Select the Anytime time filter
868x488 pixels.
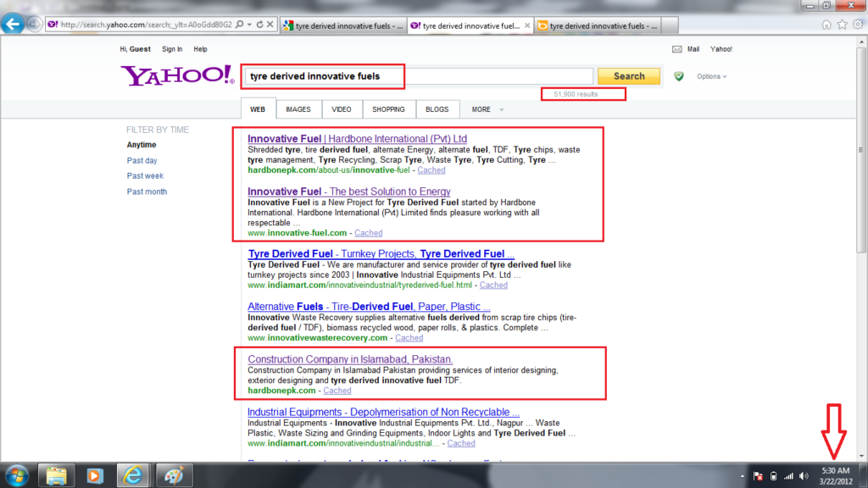(x=142, y=145)
